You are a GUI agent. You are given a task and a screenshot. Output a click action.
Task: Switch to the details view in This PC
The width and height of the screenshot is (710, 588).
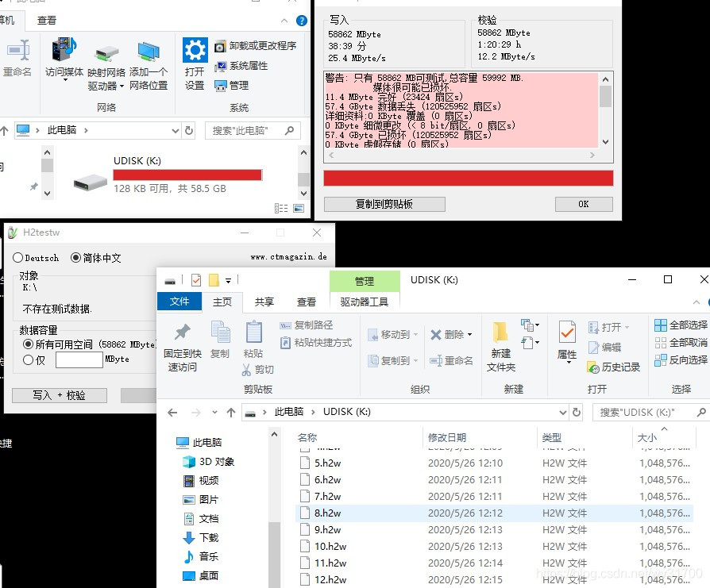pos(281,208)
